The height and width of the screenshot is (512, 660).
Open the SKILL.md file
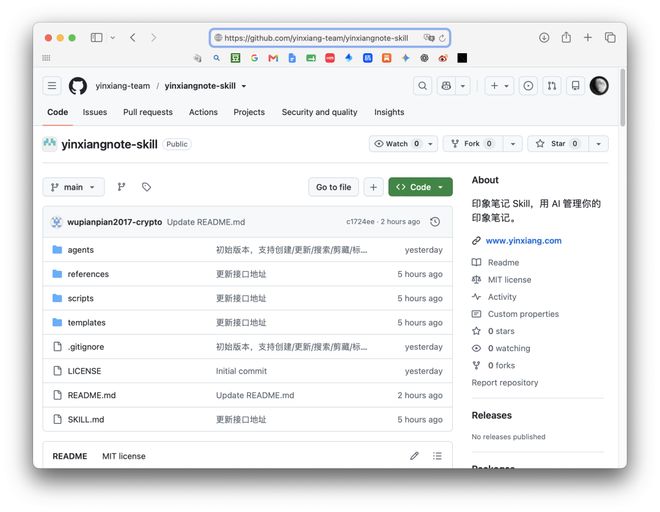click(x=85, y=419)
